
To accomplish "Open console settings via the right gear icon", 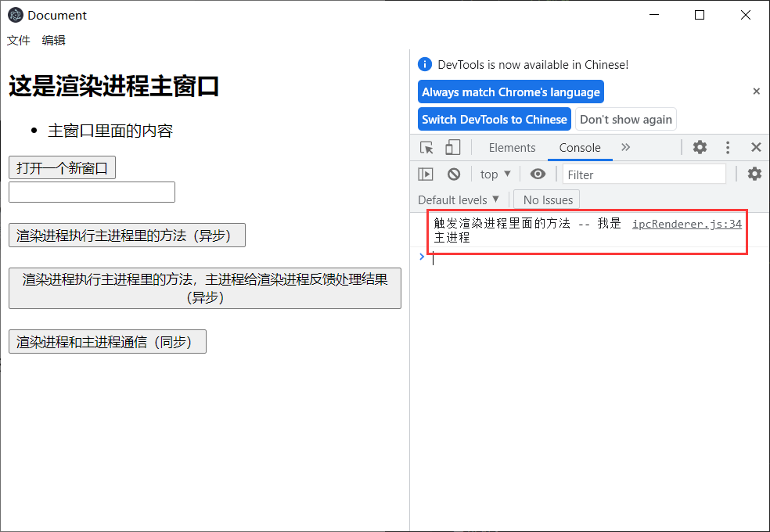I will pyautogui.click(x=754, y=174).
